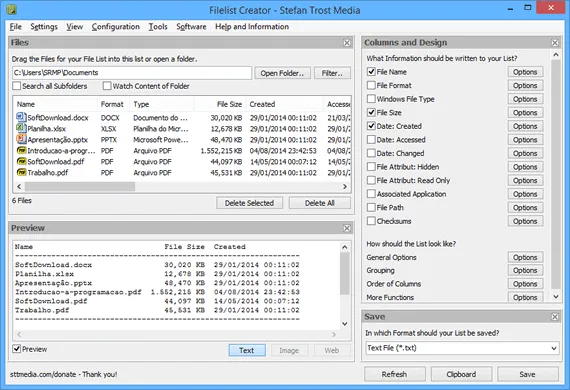Click the Word icon beside SoftDownload.docx

pos(21,117)
